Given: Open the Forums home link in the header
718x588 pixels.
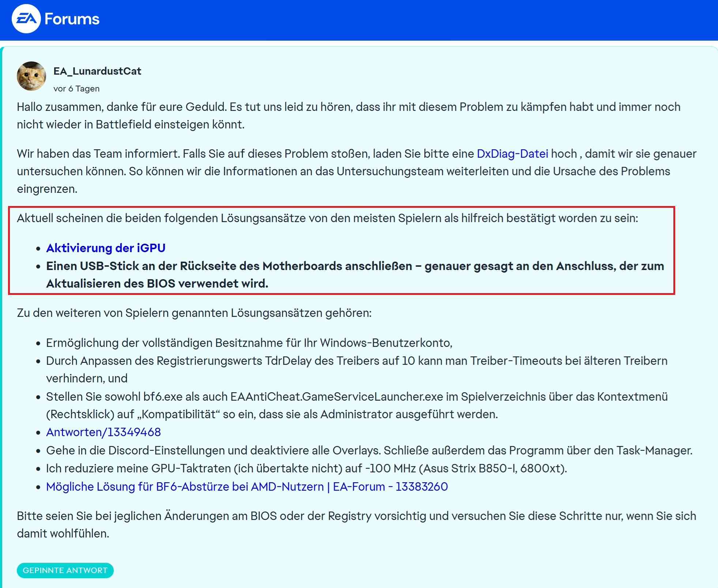Looking at the screenshot, I should click(x=72, y=19).
